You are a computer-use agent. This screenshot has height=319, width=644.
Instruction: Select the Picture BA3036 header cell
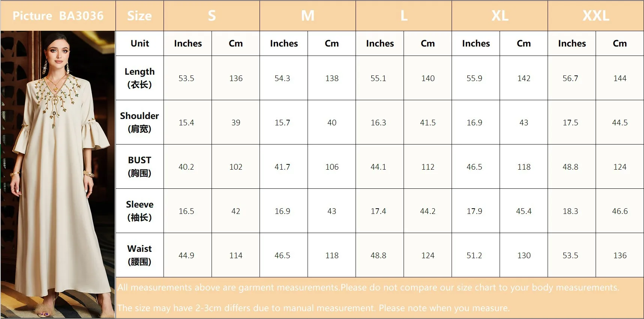[x=58, y=16]
